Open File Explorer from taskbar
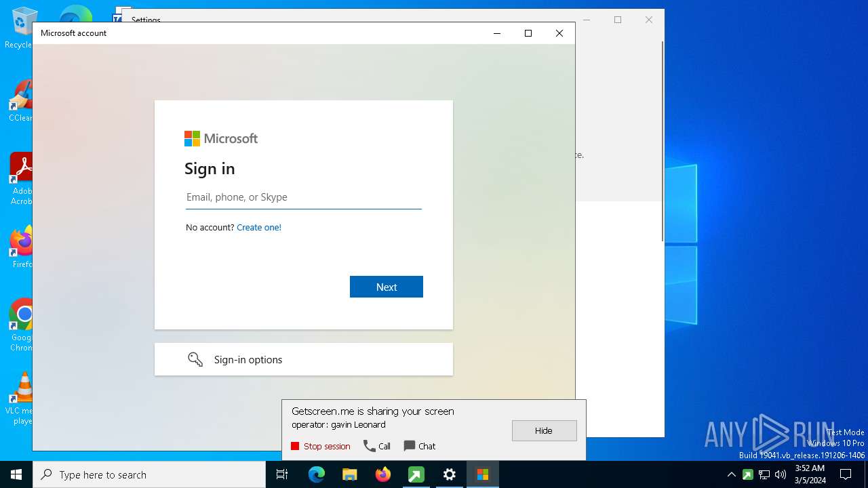Image resolution: width=868 pixels, height=488 pixels. (350, 474)
